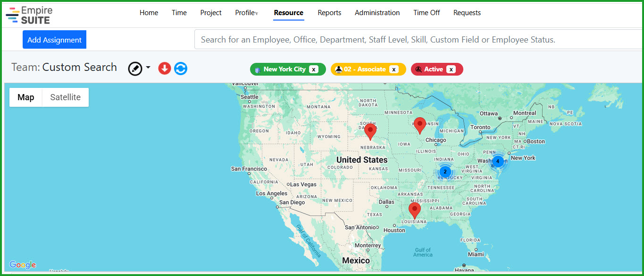Remove the 02 - Associate filter tag
644x276 pixels.
pos(394,69)
